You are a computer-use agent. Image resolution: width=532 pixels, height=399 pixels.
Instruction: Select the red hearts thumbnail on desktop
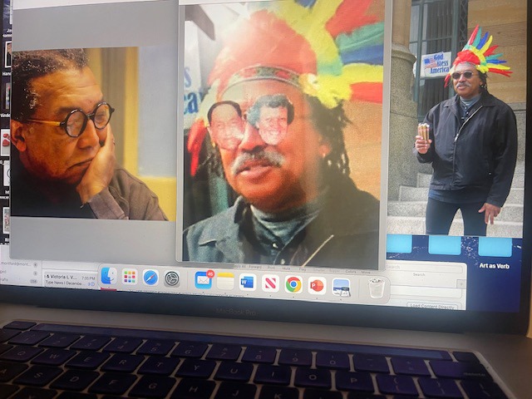coord(6,142)
